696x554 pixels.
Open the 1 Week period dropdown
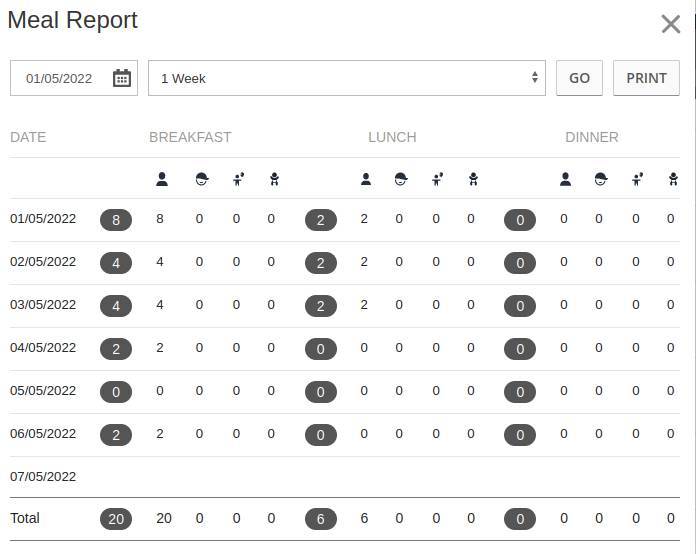347,78
